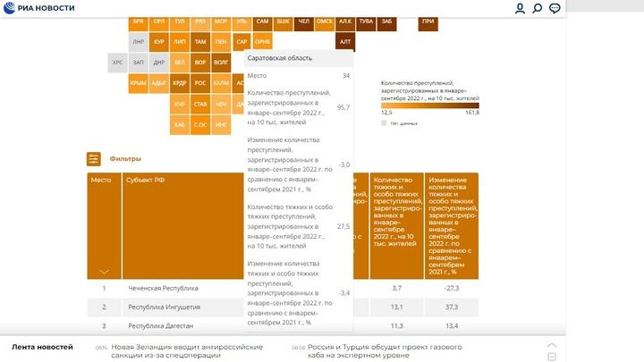This screenshot has height=362, width=644.
Task: Collapse the news feed with up chevron
Action: tap(552, 344)
